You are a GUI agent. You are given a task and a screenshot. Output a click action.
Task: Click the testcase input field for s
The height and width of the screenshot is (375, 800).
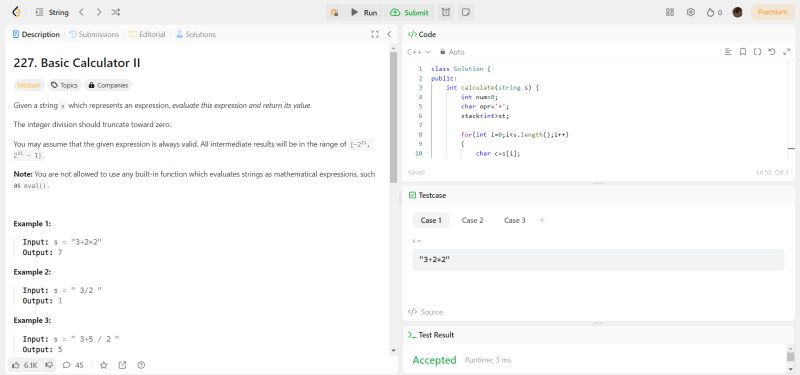point(598,260)
